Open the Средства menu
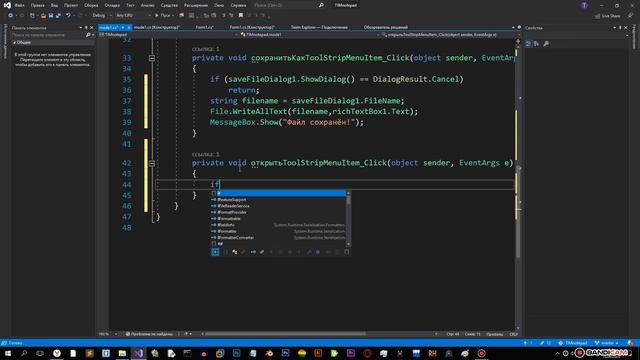640x360 pixels. [169, 5]
